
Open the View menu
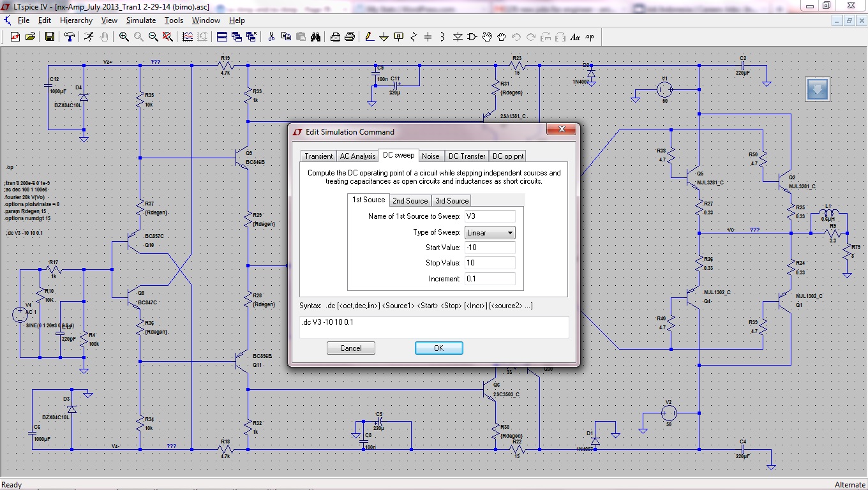(109, 20)
